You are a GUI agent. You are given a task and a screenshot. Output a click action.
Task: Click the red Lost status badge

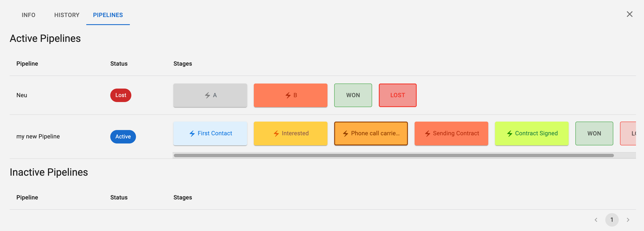[x=121, y=95]
